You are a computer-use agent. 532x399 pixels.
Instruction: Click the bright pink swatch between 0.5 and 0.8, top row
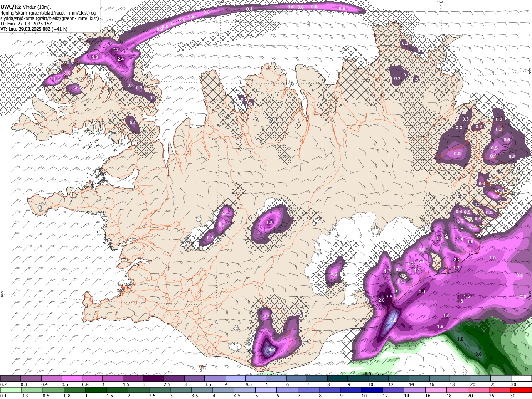point(71,378)
